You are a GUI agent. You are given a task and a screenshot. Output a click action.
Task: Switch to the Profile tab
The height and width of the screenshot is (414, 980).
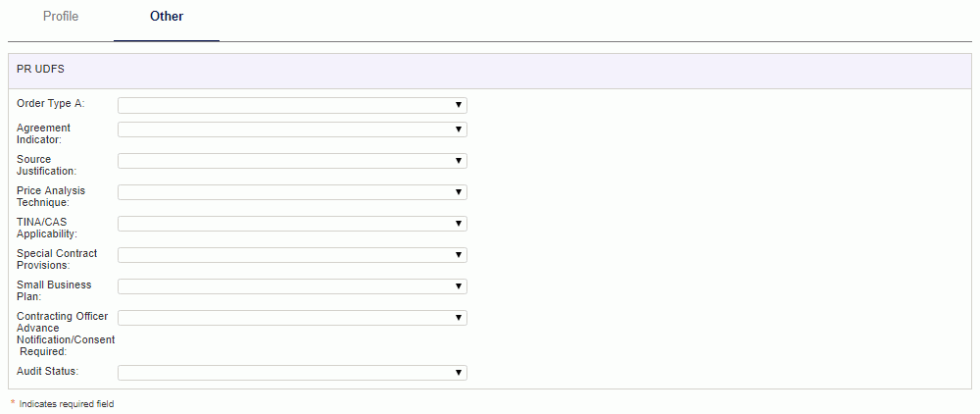click(x=61, y=17)
